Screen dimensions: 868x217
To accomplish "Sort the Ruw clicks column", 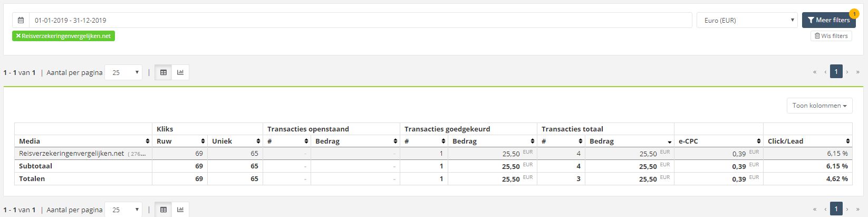I will pos(203,141).
